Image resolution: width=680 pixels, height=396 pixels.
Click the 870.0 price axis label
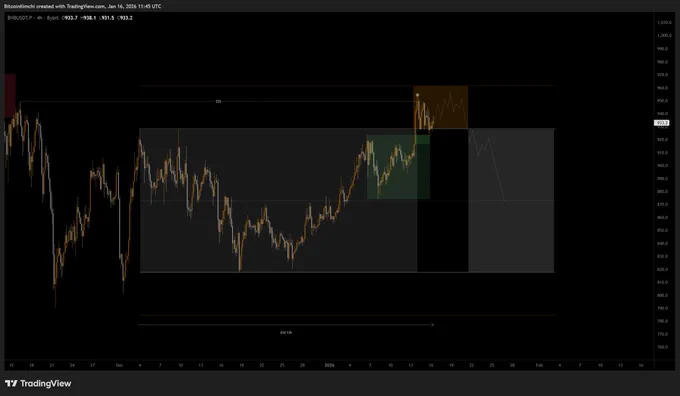click(663, 204)
